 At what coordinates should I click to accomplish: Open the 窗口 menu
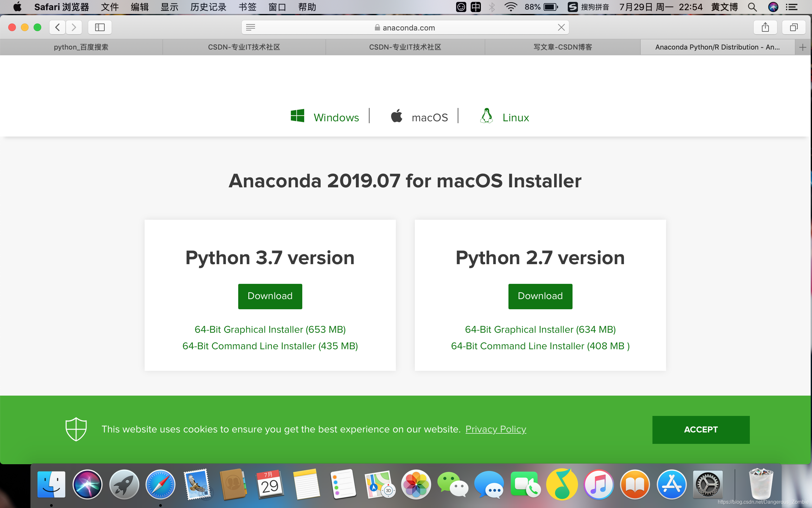(277, 7)
